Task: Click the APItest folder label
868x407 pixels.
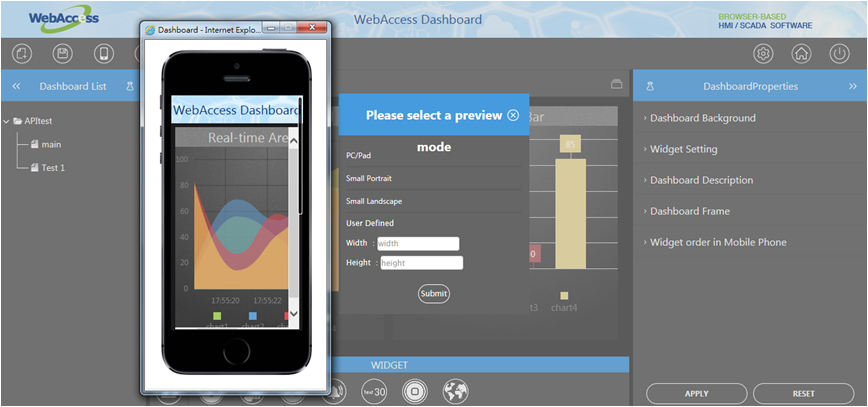Action: pyautogui.click(x=38, y=121)
